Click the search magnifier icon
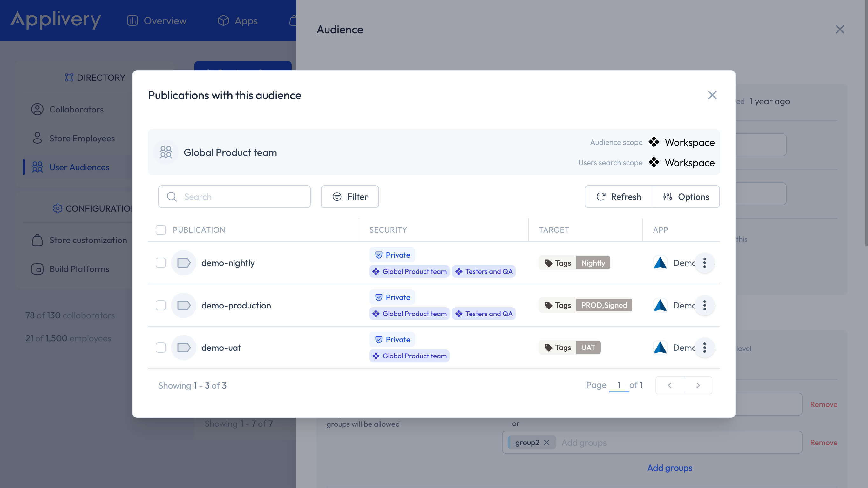 172,197
